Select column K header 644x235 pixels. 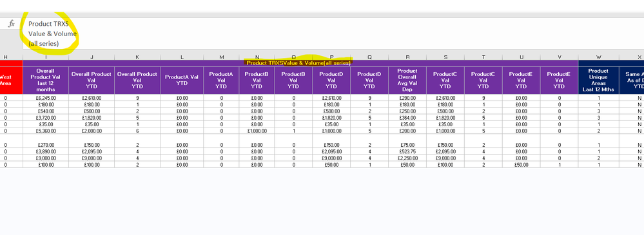137,57
